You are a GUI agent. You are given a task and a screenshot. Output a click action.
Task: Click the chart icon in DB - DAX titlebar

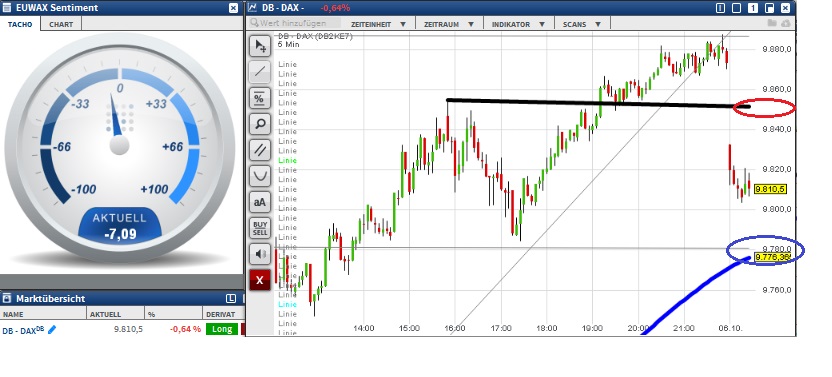(254, 7)
